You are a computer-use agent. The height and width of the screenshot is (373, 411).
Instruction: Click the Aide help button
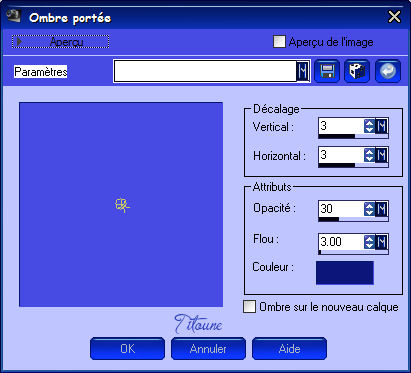[289, 349]
